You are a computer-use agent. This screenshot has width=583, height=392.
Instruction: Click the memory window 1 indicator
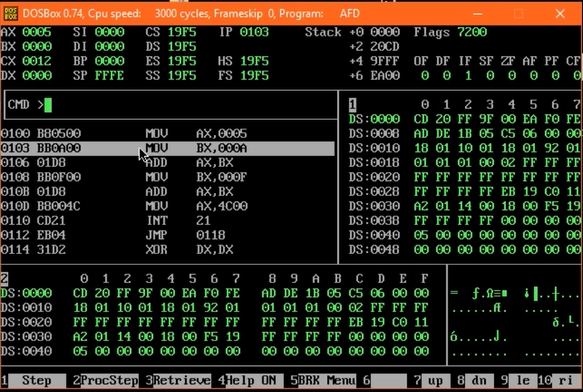tap(352, 105)
